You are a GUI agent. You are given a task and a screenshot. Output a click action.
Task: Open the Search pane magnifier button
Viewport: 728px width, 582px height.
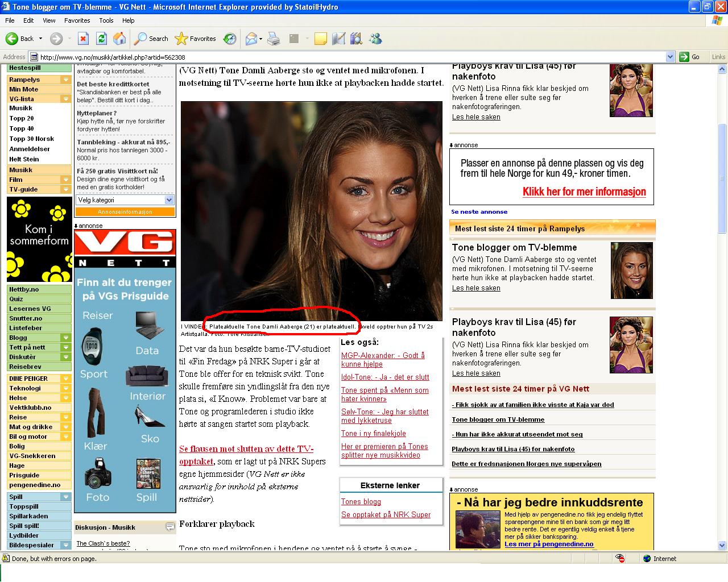pos(151,39)
